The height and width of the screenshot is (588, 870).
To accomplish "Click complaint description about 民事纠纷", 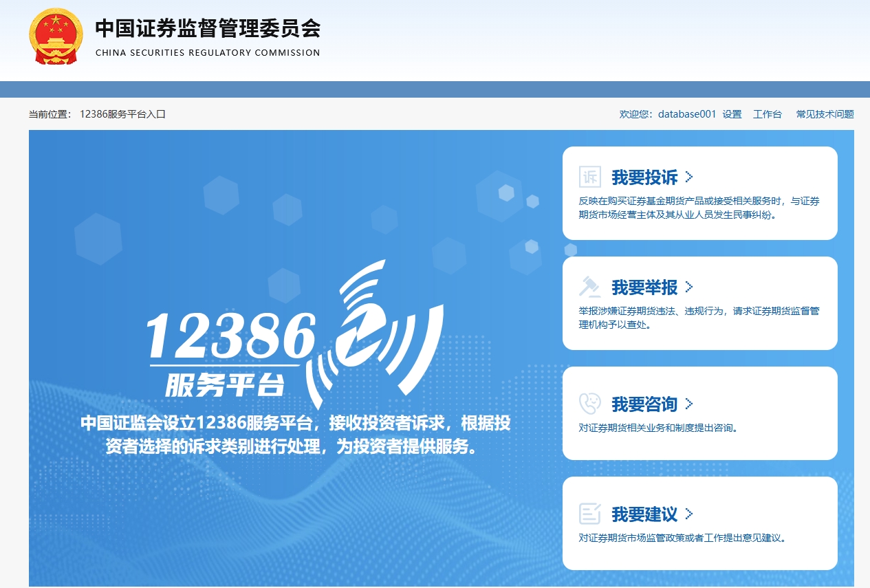I will click(x=699, y=208).
